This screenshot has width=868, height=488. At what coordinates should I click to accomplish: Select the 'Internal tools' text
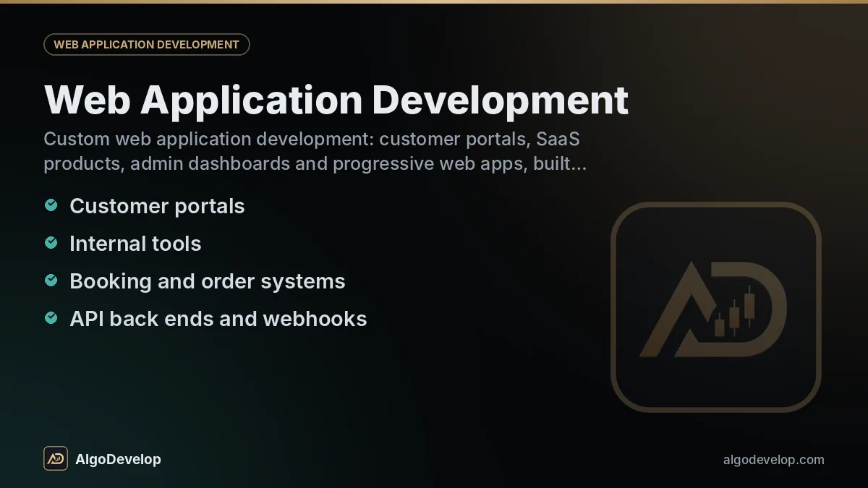click(135, 244)
